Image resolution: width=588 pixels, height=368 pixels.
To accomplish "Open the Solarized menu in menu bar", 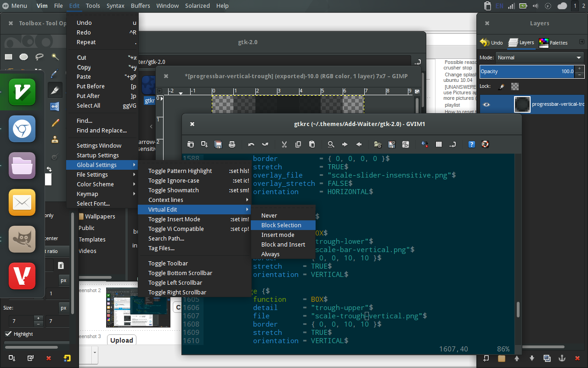I will 197,6.
